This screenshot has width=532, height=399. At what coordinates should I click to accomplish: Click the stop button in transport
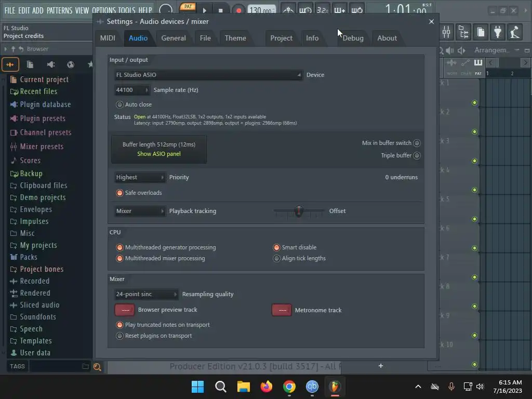click(220, 10)
